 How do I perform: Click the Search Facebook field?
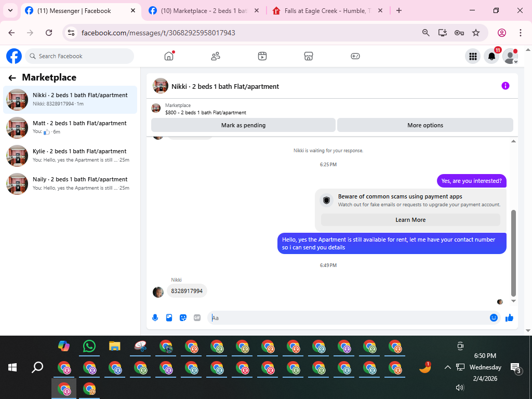[x=79, y=56]
